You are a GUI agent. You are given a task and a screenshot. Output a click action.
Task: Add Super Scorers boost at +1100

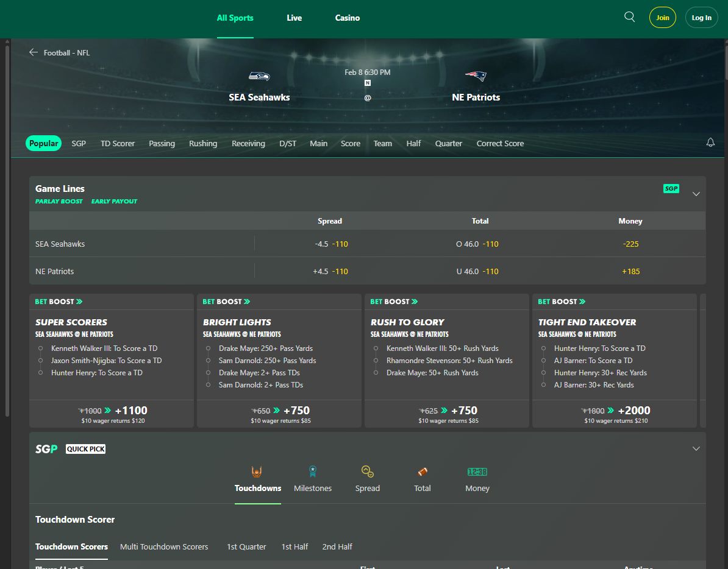pyautogui.click(x=112, y=414)
